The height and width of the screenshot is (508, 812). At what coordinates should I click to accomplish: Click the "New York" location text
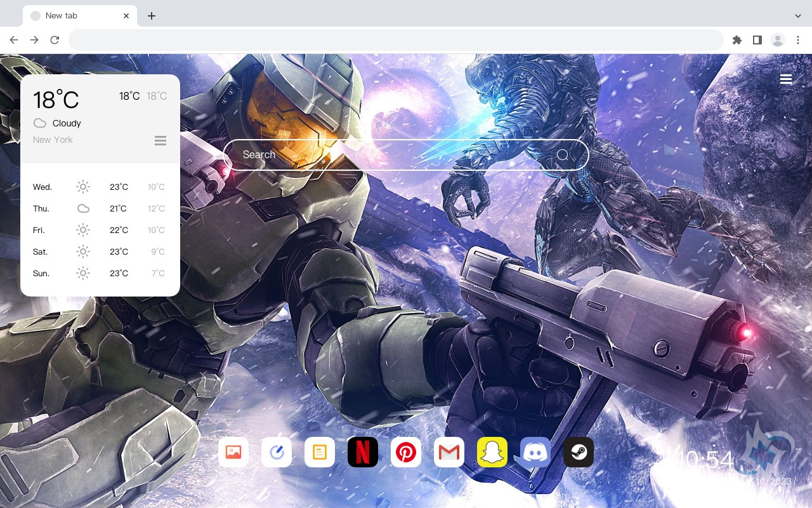tap(53, 140)
